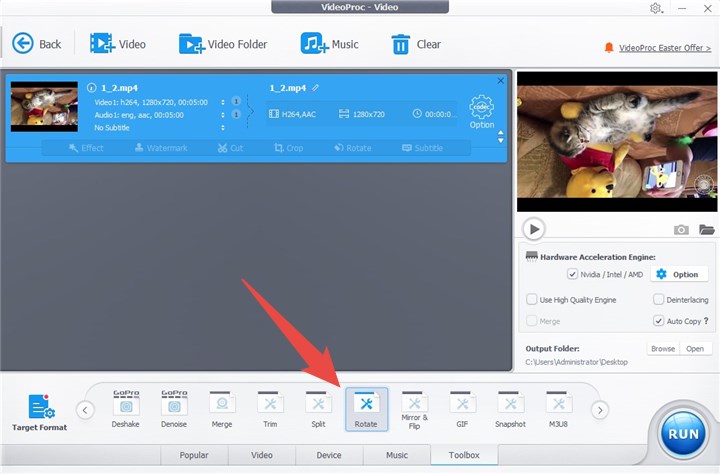Image resolution: width=720 pixels, height=474 pixels.
Task: Remove 1_2.mp4 from the list
Action: click(x=501, y=80)
